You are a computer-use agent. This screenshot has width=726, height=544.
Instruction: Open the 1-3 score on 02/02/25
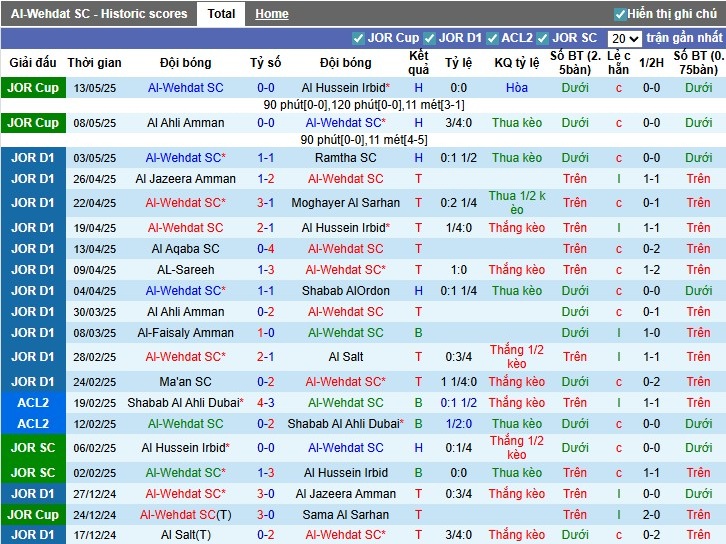click(266, 473)
